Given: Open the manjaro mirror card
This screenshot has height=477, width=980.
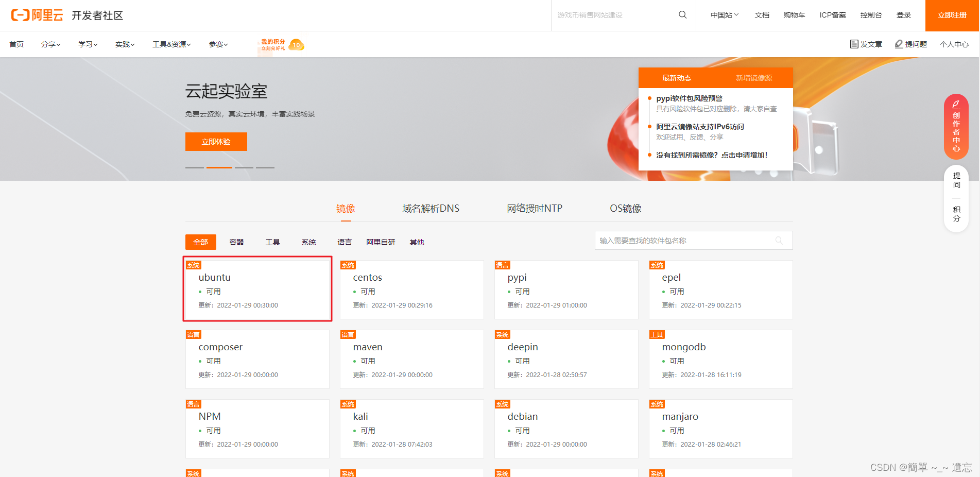Looking at the screenshot, I should tap(721, 429).
